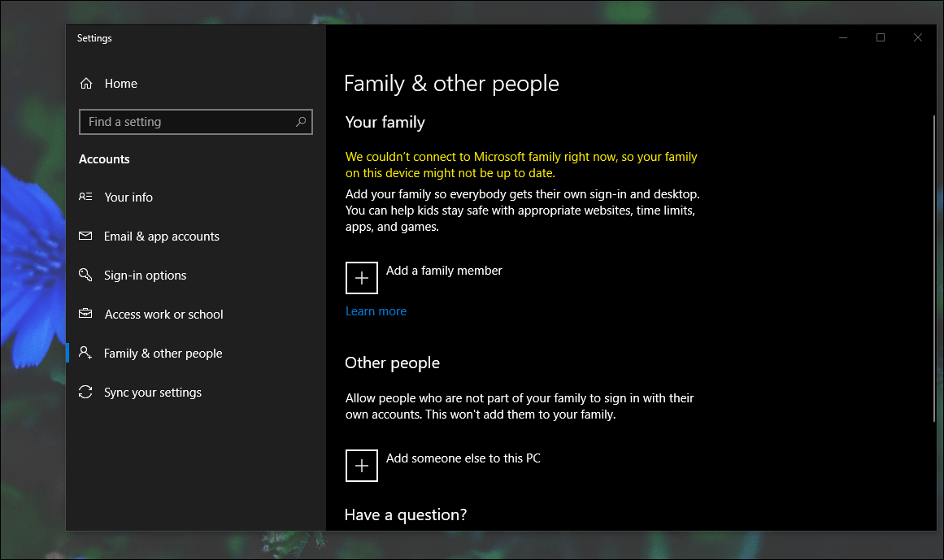
Task: Click the Sign-in options key icon
Action: (x=85, y=275)
